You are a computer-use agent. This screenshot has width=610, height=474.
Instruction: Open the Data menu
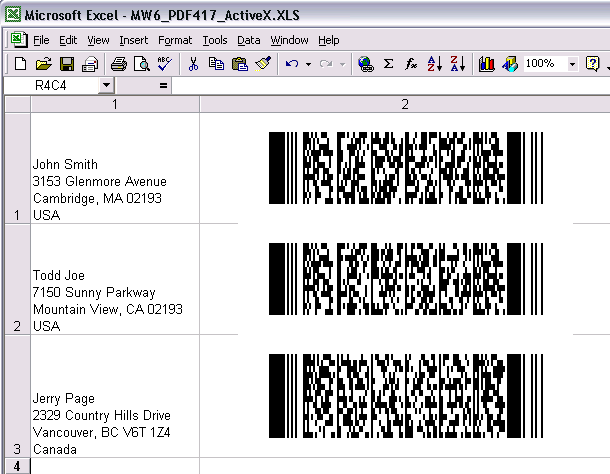248,40
